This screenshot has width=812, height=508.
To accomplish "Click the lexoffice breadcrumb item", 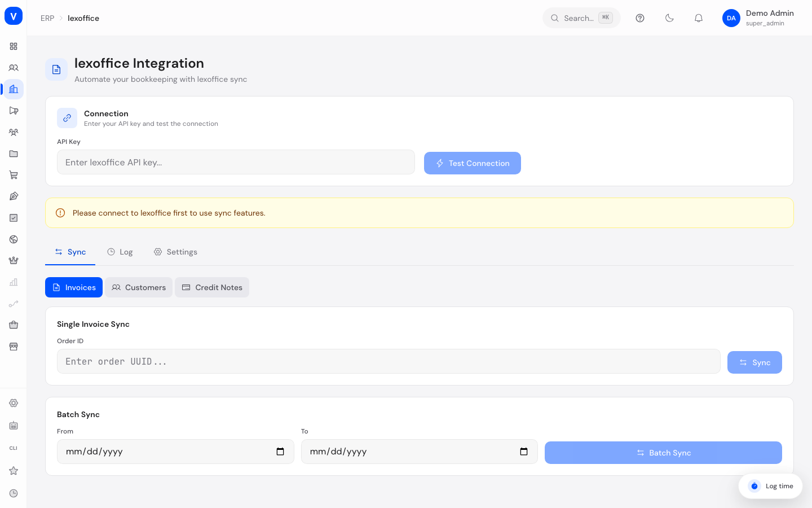I will 83,18.
